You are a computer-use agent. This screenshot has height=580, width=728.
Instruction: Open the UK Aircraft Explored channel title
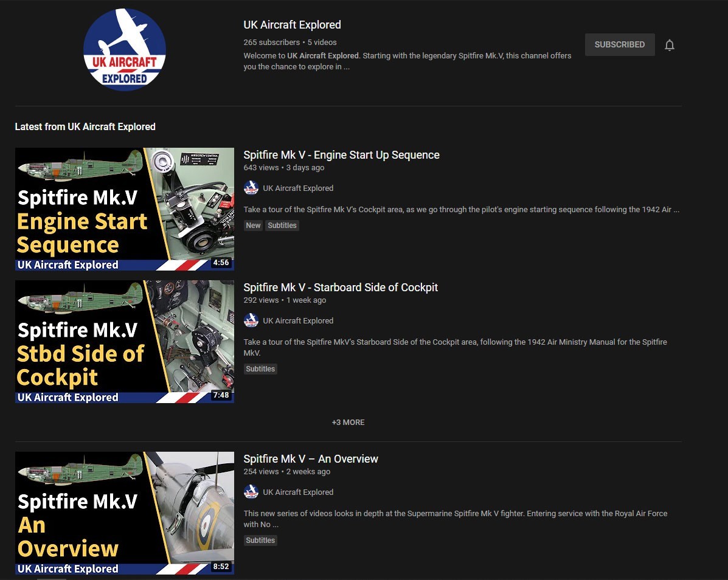(x=292, y=25)
